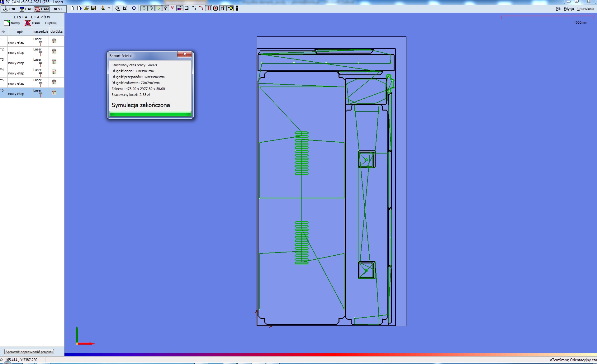
Task: Click the corner frame tool icon in the toolbar
Action: [x=125, y=8]
